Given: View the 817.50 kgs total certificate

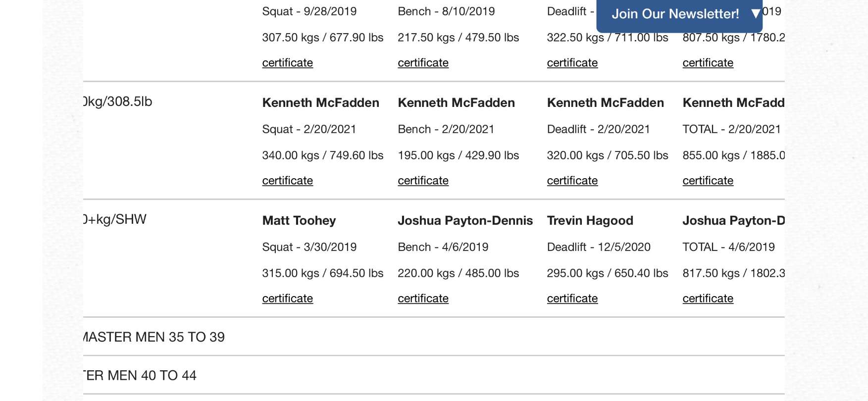Looking at the screenshot, I should 708,299.
